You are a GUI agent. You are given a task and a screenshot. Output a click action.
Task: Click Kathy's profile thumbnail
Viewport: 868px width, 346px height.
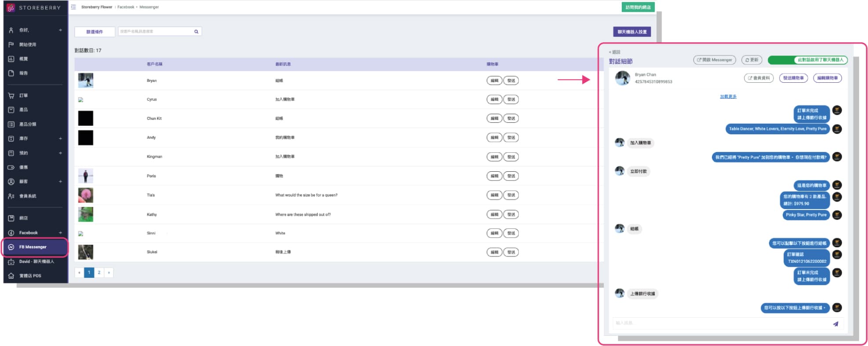(86, 214)
